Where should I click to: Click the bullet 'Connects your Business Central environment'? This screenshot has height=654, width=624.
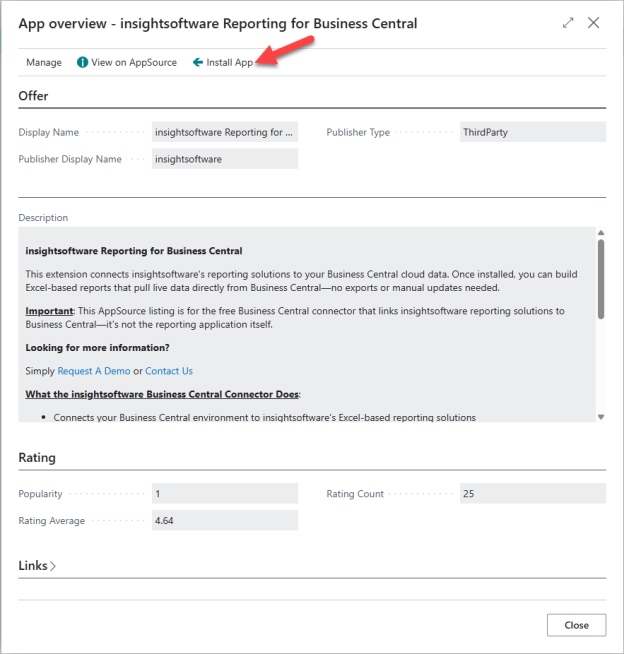click(264, 418)
